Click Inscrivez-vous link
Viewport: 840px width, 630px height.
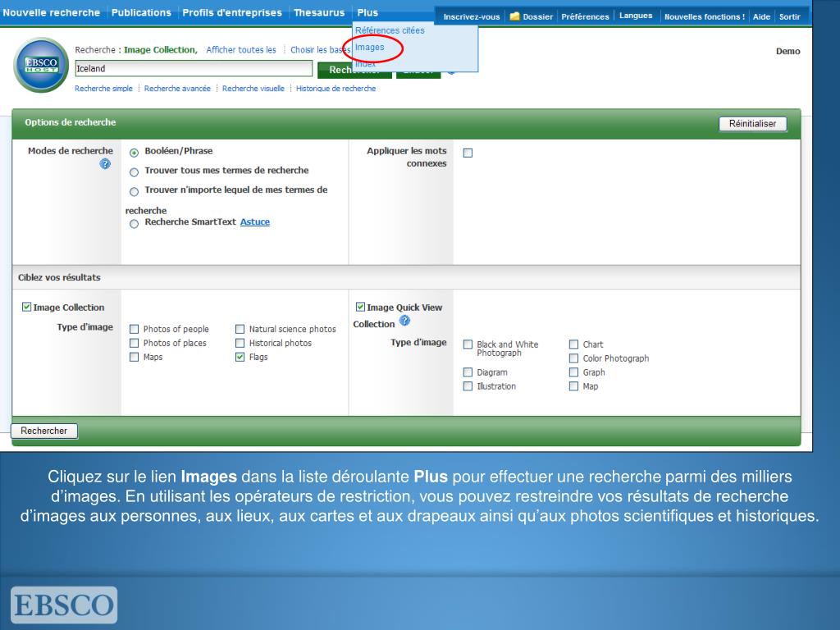(x=472, y=16)
